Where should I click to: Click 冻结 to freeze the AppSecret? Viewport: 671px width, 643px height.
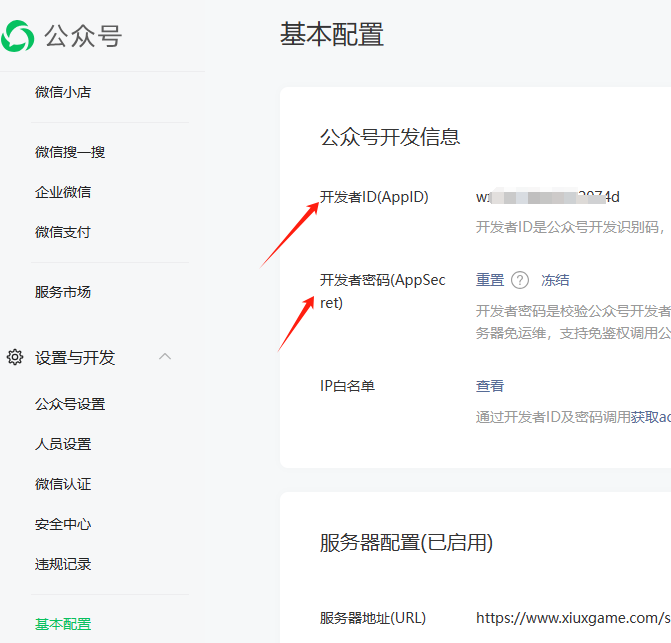click(555, 280)
